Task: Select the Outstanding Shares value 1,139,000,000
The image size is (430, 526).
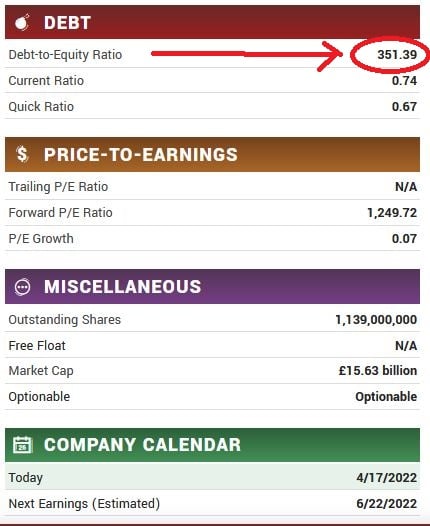Action: [376, 320]
